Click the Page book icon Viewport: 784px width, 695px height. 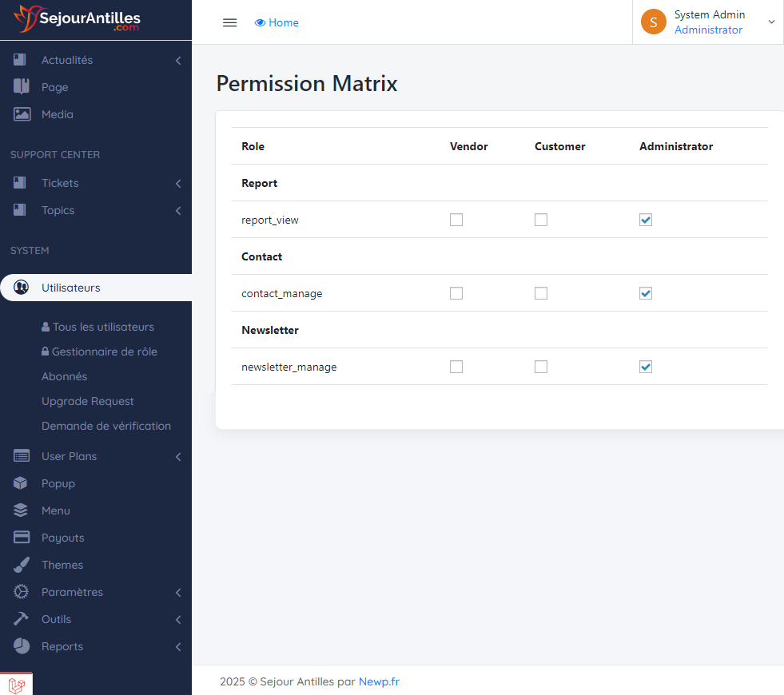(22, 87)
